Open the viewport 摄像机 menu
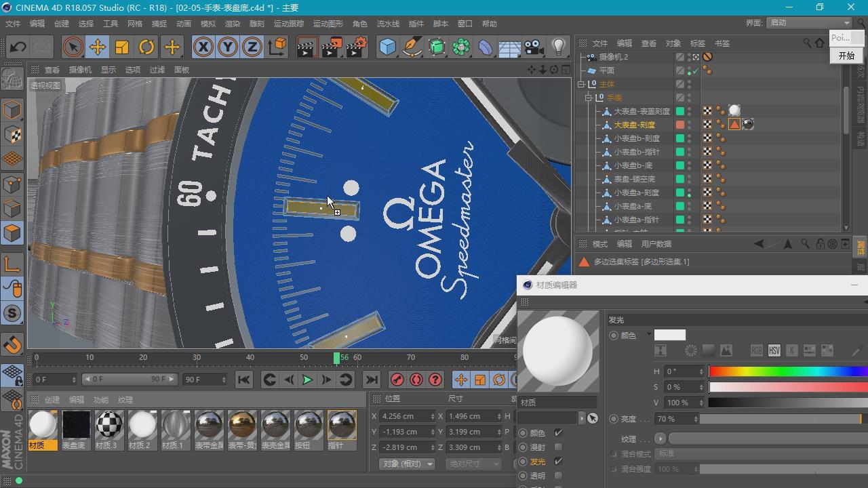868x488 pixels. point(80,70)
